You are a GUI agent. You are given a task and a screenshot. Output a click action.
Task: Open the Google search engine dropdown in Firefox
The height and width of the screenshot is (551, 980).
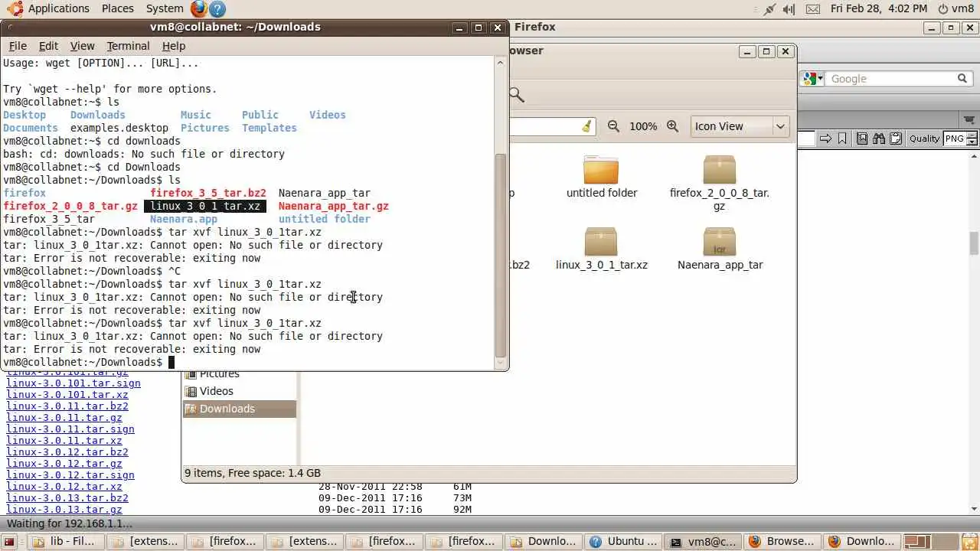[812, 79]
